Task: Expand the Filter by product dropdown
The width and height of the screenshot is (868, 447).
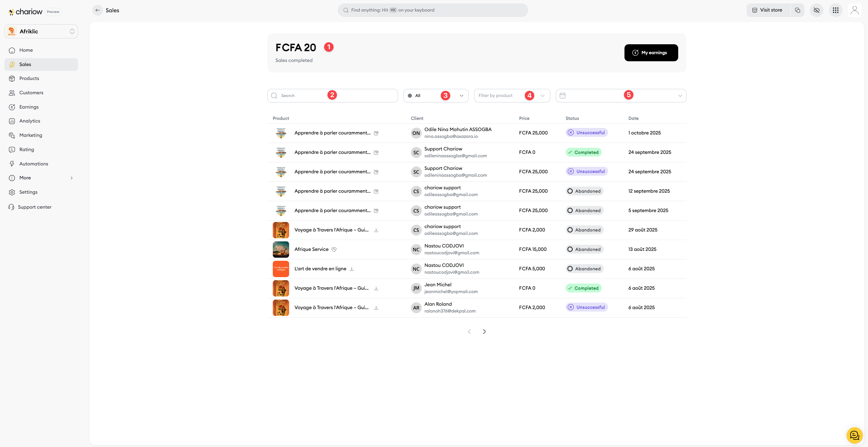Action: [x=512, y=96]
